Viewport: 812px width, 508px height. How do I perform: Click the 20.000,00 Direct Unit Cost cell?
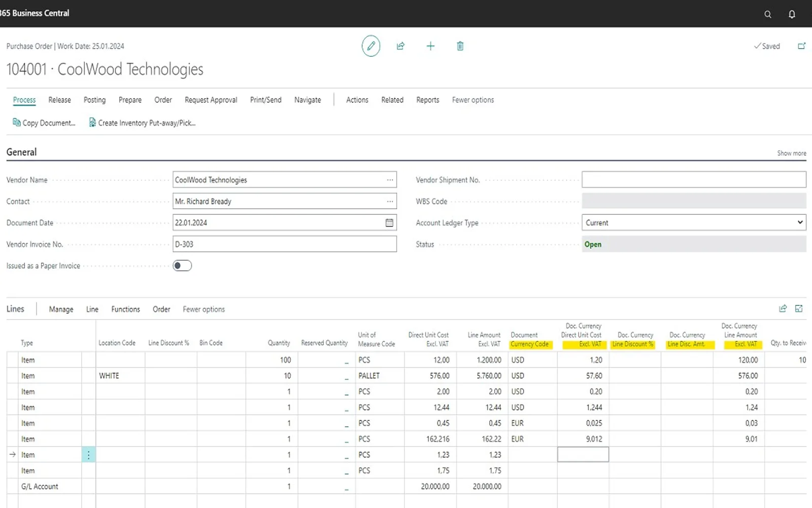(x=430, y=487)
